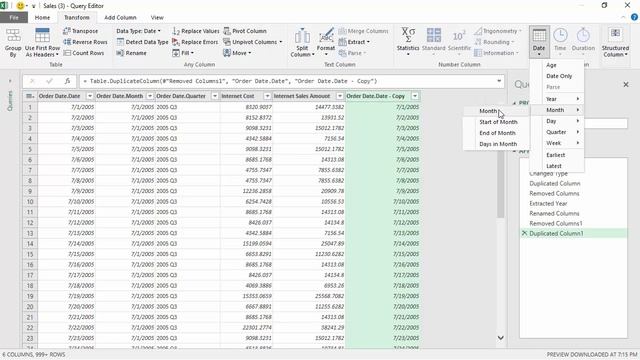Open the Quarter submenu

pyautogui.click(x=557, y=132)
